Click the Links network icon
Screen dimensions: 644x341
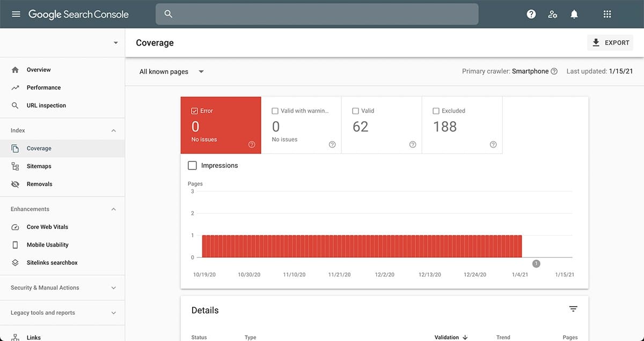pos(15,337)
